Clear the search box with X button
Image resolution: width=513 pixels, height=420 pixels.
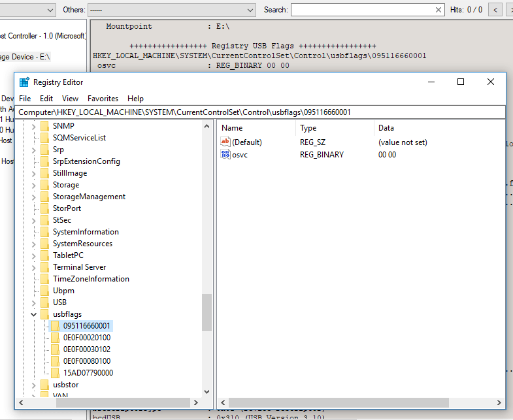tap(439, 10)
